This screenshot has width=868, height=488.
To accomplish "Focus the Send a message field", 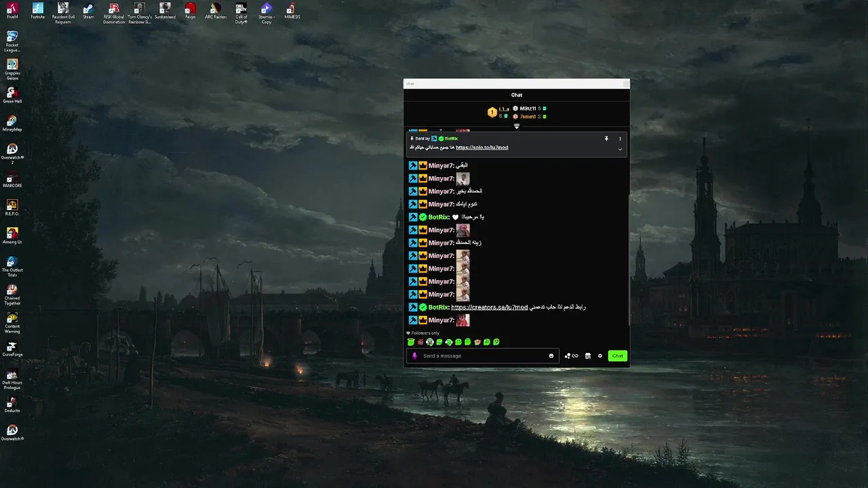I will pos(482,356).
